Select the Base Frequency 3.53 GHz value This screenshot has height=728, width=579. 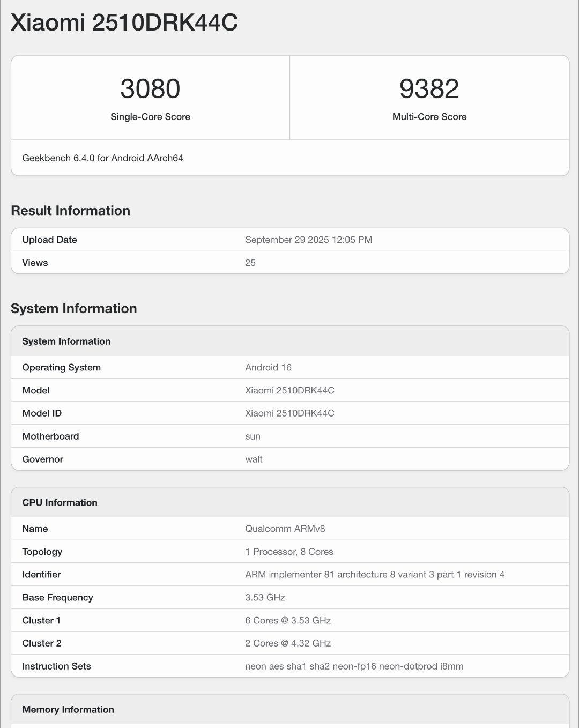(x=265, y=598)
